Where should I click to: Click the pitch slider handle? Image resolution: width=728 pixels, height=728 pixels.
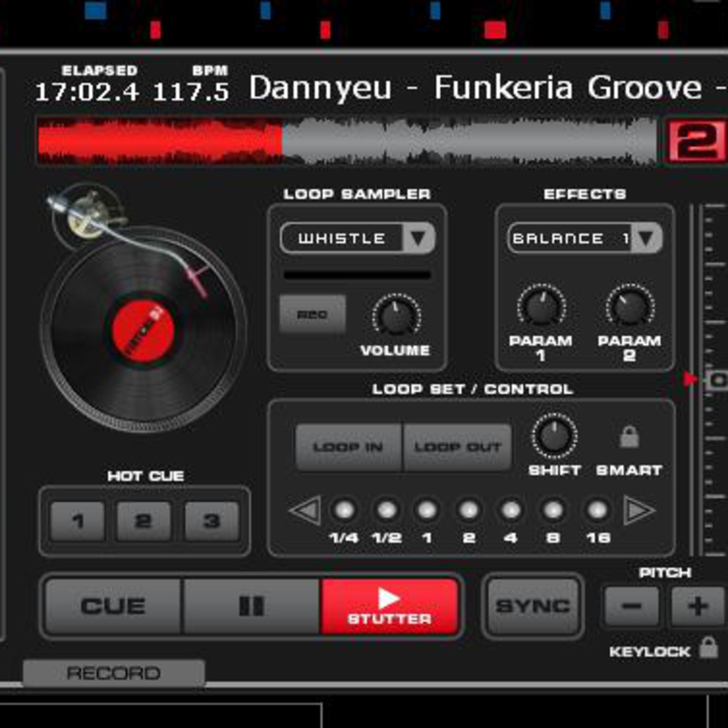pos(717,380)
